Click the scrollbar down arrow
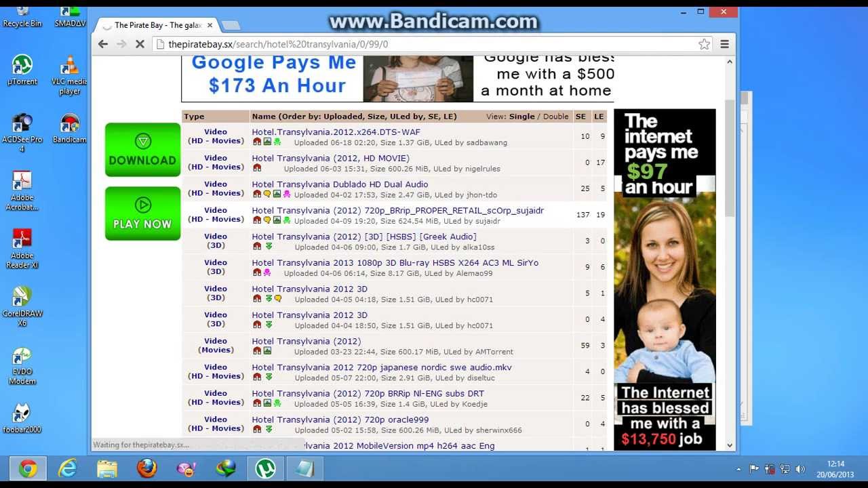This screenshot has height=488, width=868. pyautogui.click(x=730, y=445)
